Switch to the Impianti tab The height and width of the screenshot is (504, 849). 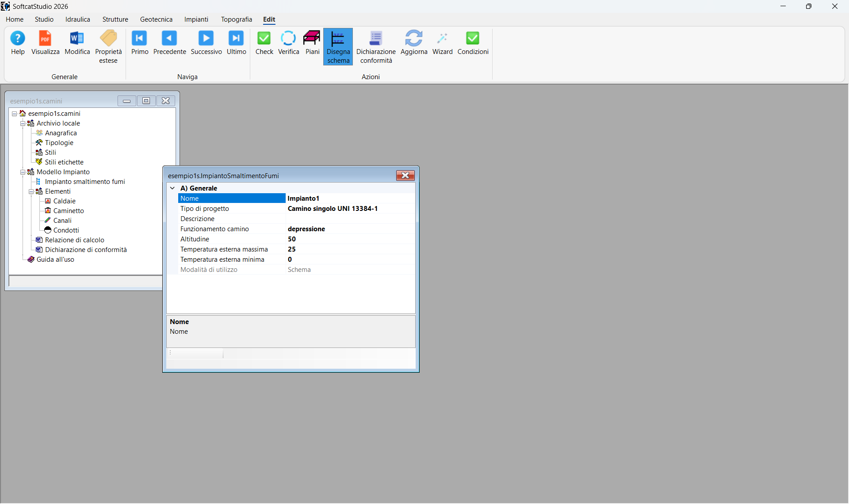[x=196, y=19]
